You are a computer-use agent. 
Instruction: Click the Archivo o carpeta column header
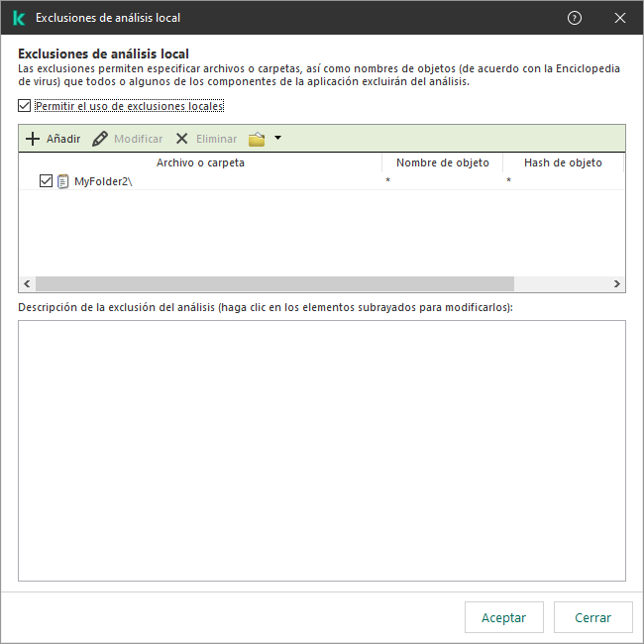200,162
